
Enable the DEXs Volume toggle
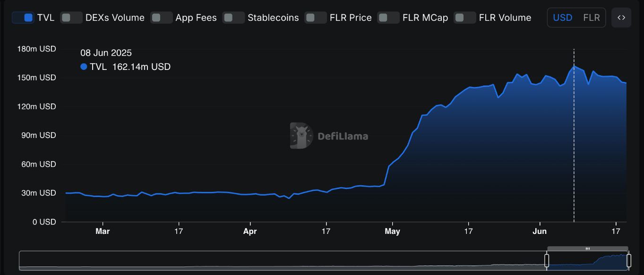pyautogui.click(x=71, y=17)
